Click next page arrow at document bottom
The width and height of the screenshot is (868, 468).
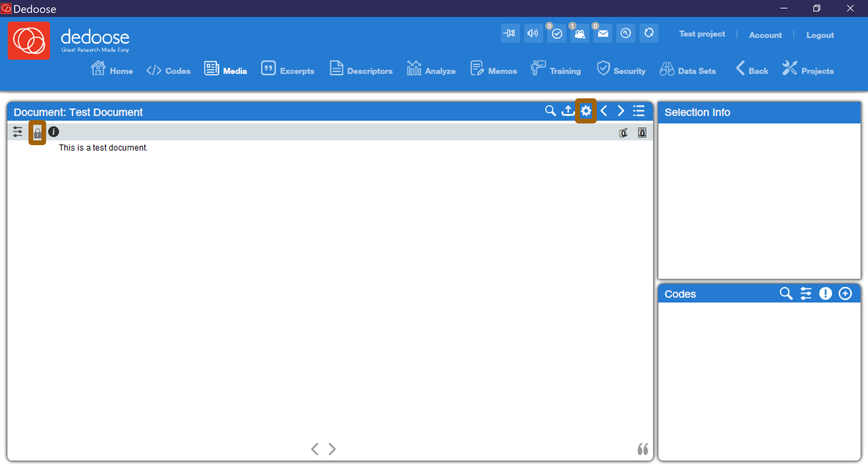click(x=332, y=449)
